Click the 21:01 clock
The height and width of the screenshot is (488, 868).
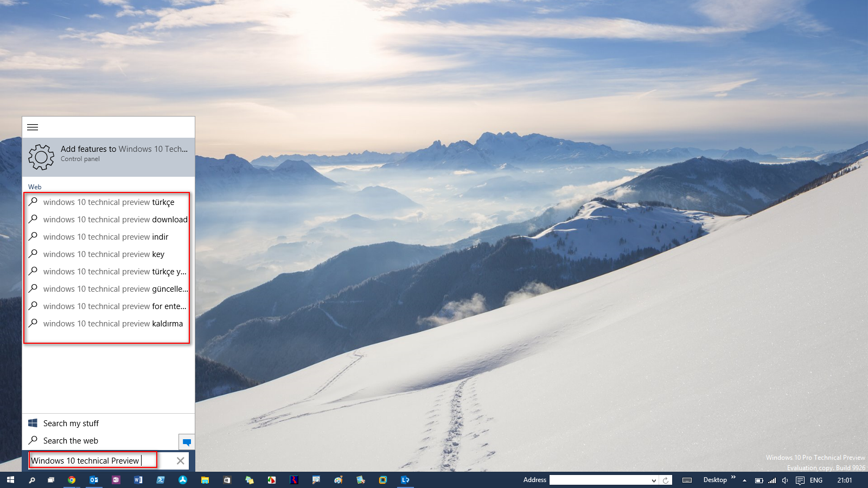tap(845, 480)
